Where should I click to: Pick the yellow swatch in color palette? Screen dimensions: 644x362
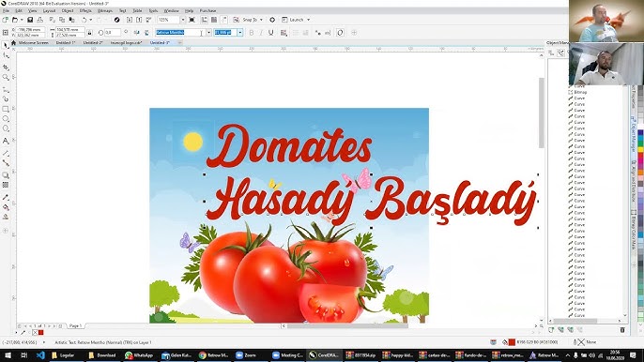pyautogui.click(x=640, y=149)
